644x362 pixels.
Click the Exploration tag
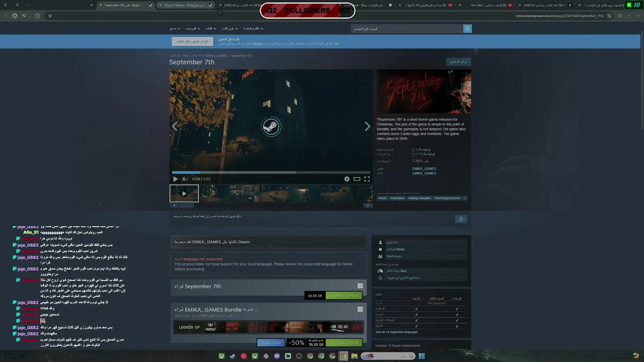coord(397,198)
